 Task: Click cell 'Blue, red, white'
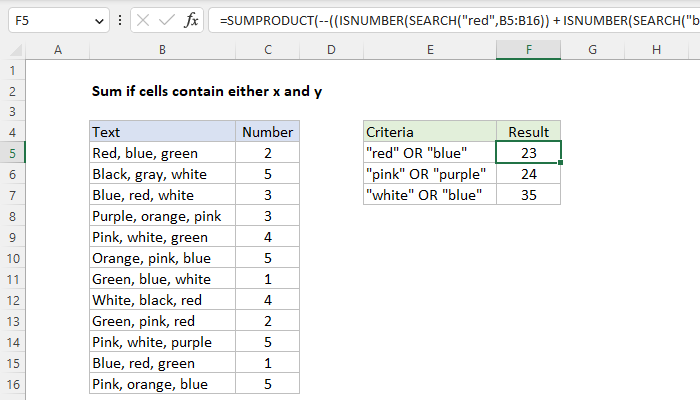tap(162, 195)
